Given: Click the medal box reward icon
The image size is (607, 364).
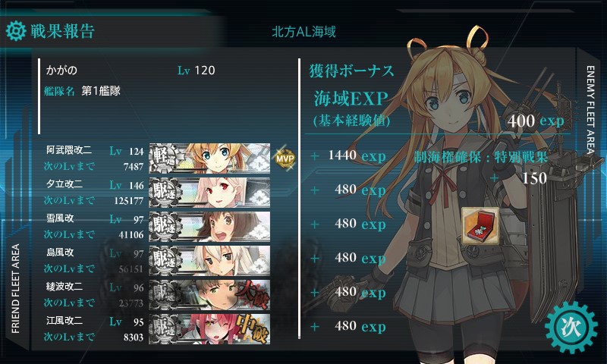Looking at the screenshot, I should [480, 225].
